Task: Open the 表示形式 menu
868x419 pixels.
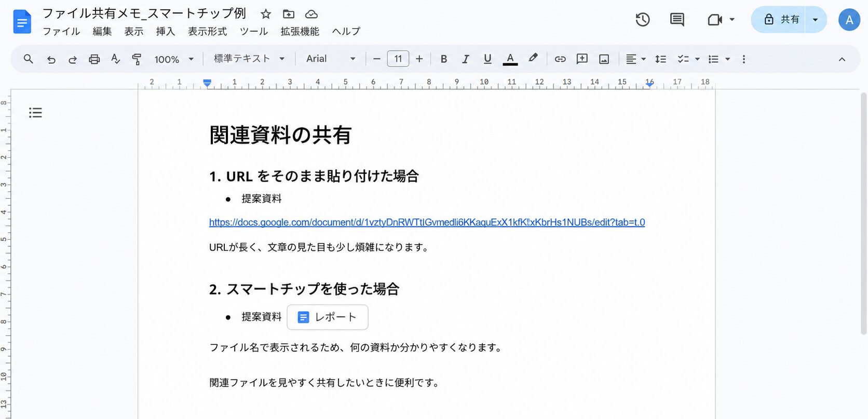Action: pyautogui.click(x=207, y=31)
